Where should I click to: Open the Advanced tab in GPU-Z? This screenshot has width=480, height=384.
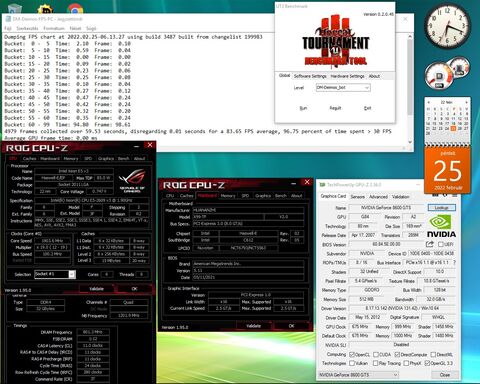point(378,197)
